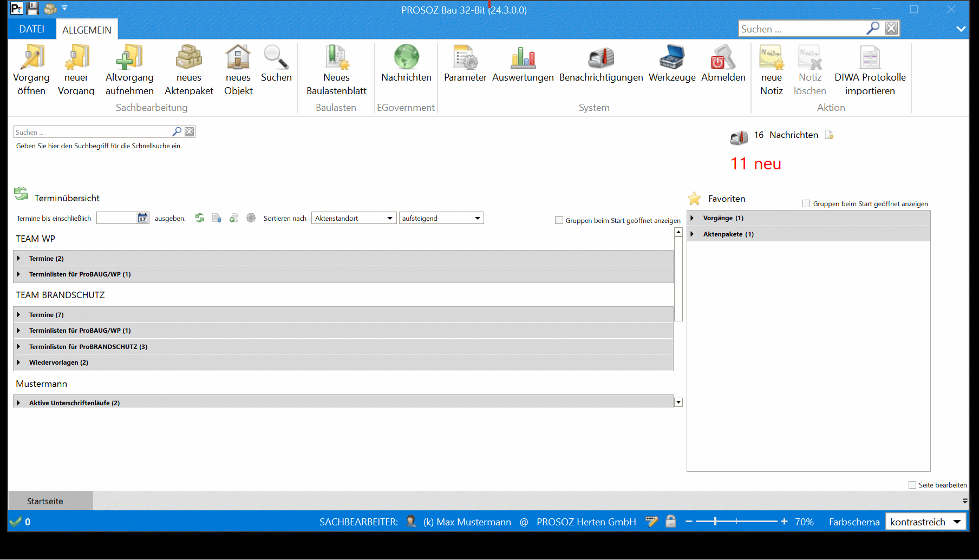The height and width of the screenshot is (560, 979).
Task: Open the Parameter settings
Action: pos(465,63)
